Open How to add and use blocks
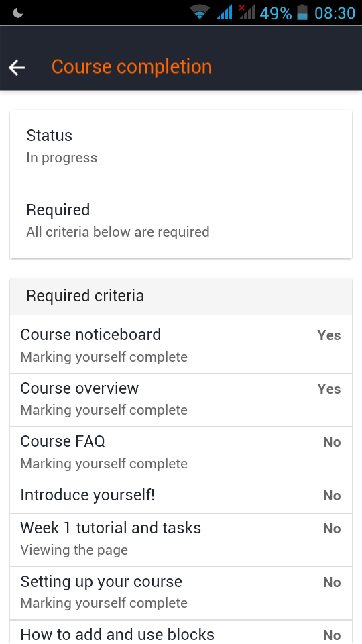Viewport: 362px width, 644px height. (181, 633)
